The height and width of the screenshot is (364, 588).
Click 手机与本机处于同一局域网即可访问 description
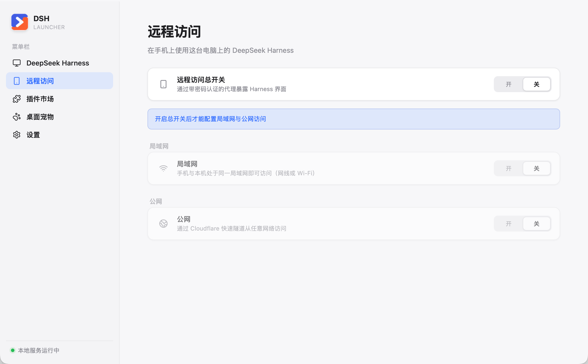point(246,173)
